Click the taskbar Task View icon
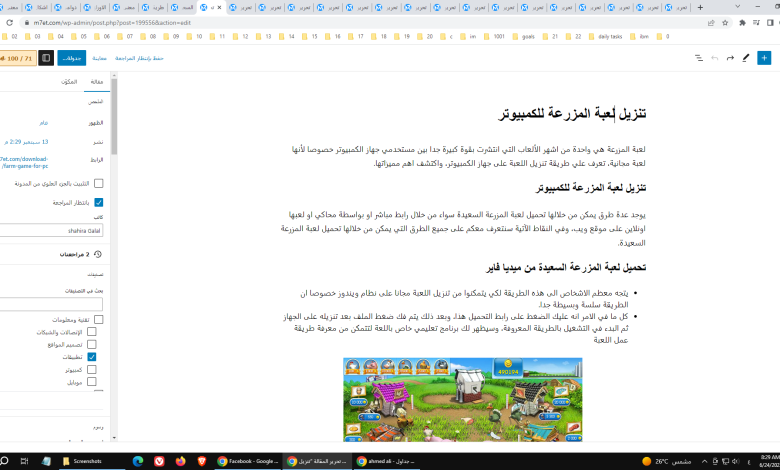This screenshot has width=780, height=470. click(24, 461)
